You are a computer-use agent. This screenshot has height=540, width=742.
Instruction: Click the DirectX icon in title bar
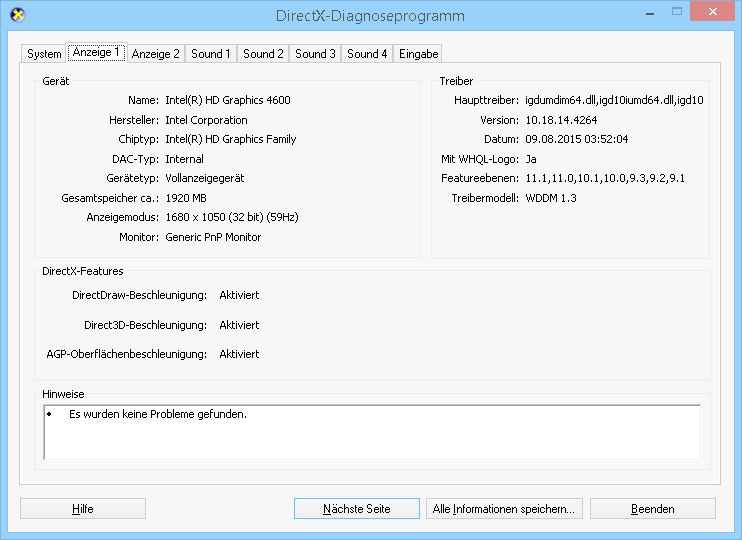(18, 15)
